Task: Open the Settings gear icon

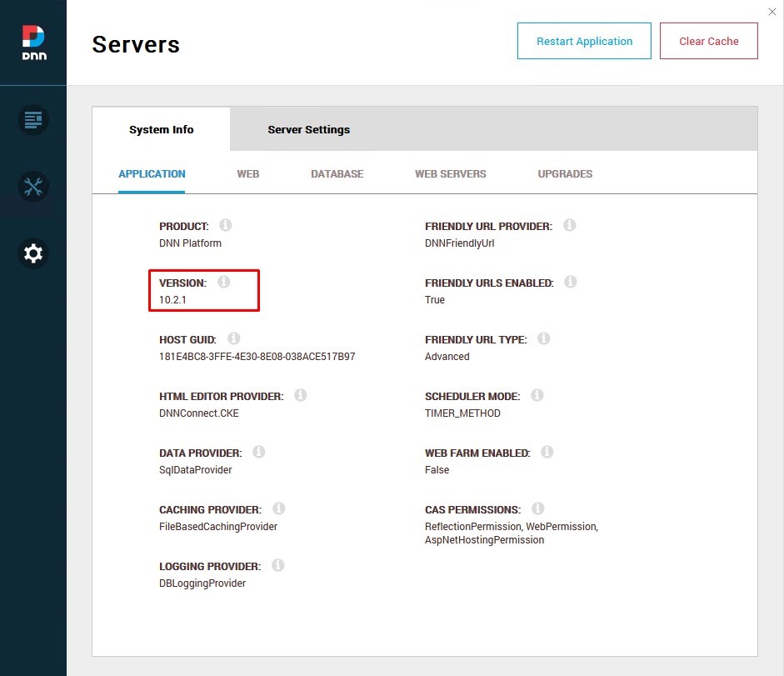Action: point(33,253)
